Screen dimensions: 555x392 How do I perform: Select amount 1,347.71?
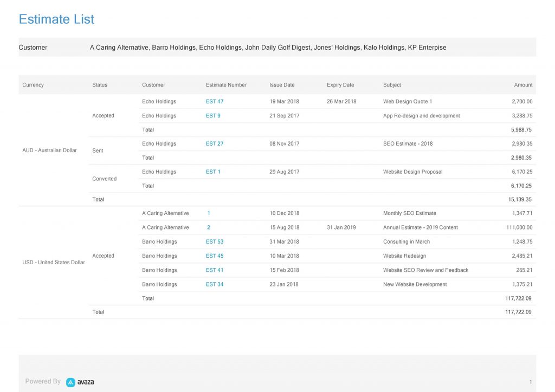pos(522,213)
